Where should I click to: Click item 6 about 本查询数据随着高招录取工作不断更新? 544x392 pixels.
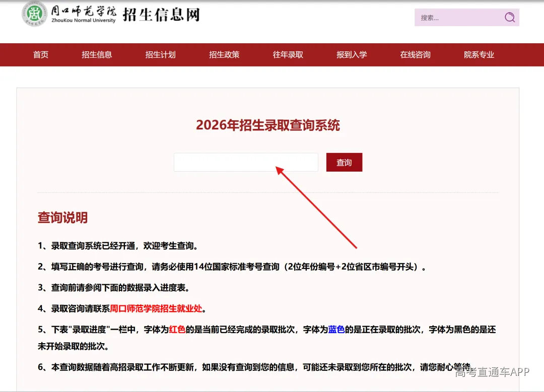255,367
